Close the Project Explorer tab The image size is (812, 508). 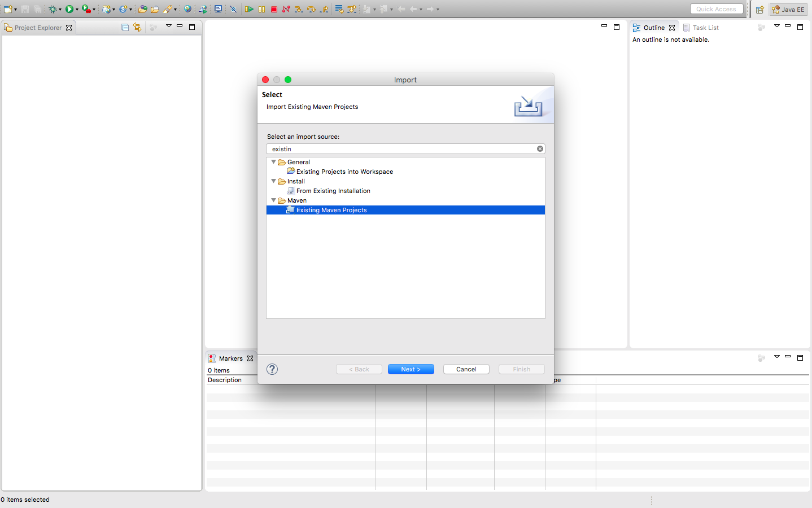pyautogui.click(x=69, y=28)
